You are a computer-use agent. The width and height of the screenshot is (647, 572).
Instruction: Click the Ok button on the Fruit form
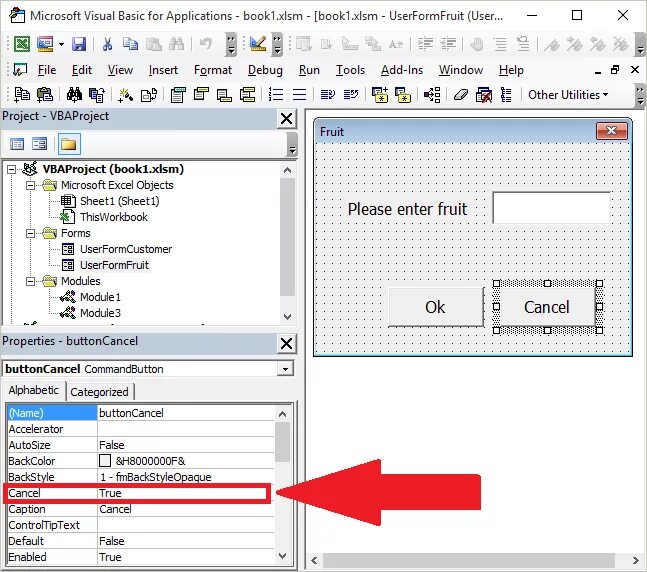tap(436, 307)
